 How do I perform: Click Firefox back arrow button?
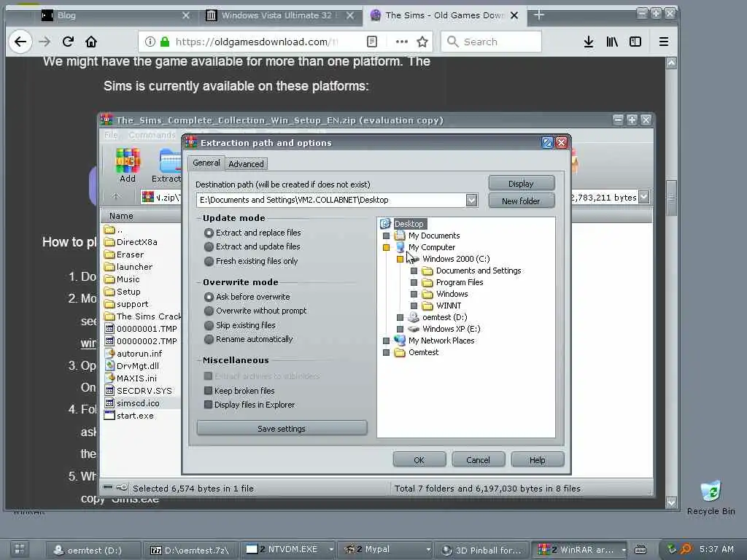tap(20, 42)
